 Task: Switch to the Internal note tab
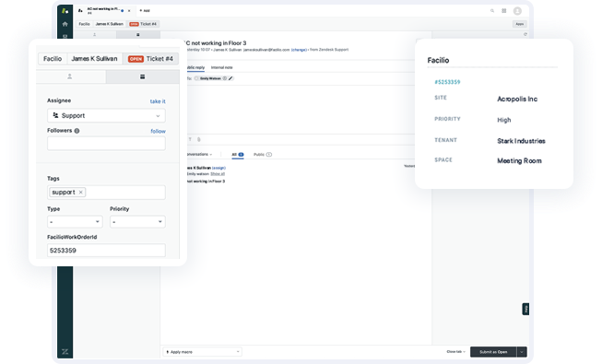(221, 67)
